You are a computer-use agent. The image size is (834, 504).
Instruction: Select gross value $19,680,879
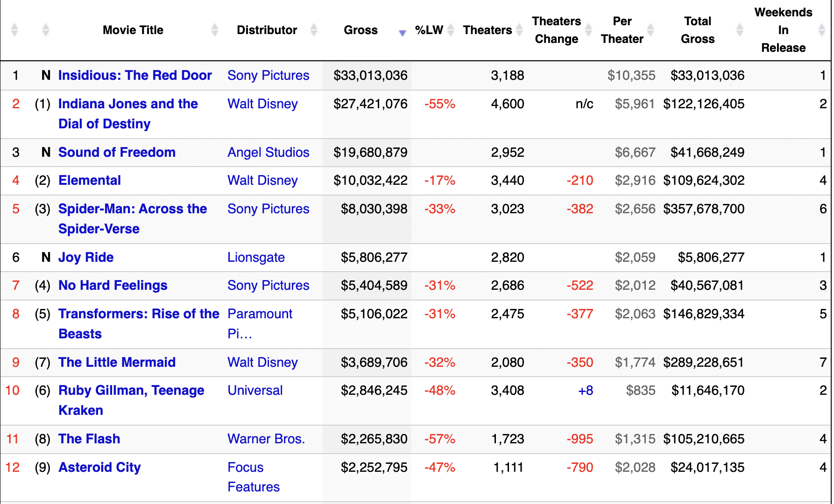pos(370,153)
